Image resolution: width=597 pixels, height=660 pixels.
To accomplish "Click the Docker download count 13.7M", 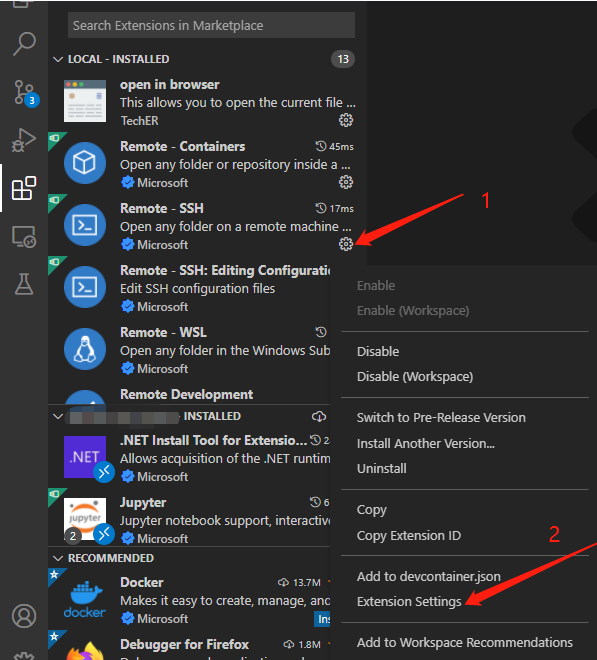I will tap(306, 583).
